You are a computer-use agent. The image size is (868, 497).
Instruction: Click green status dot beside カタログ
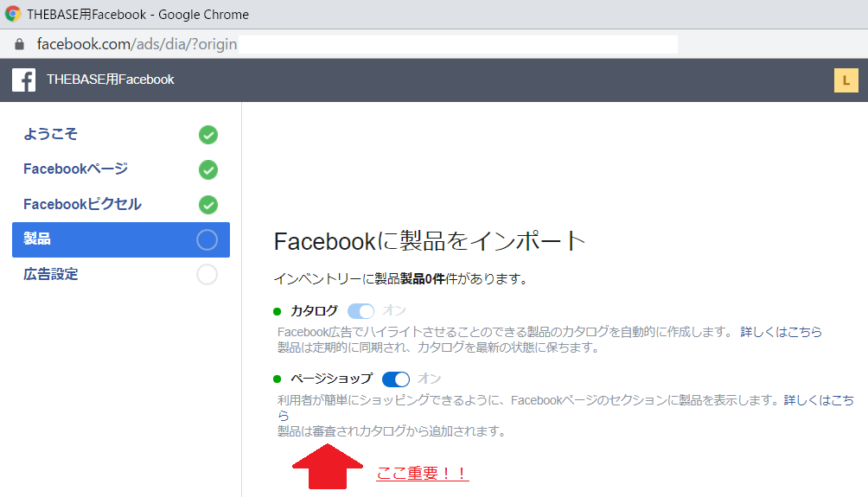tap(278, 311)
